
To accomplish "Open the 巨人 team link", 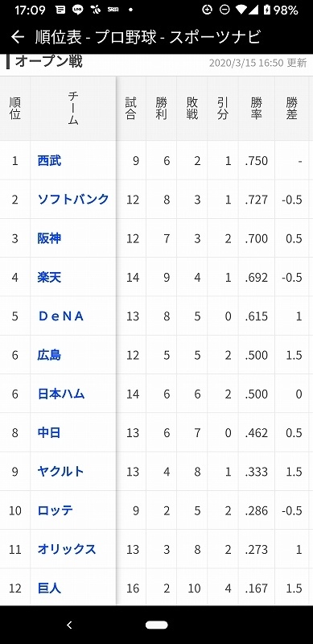I will [49, 588].
